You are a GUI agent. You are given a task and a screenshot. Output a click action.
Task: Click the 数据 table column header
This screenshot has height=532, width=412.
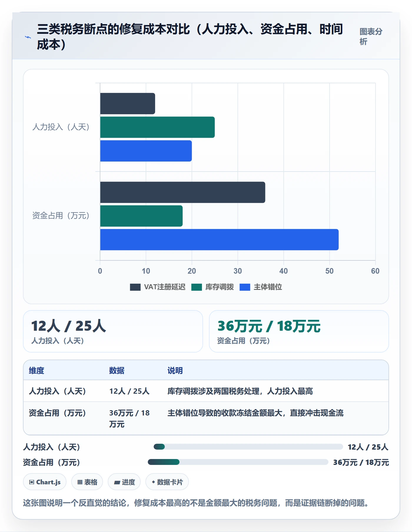(x=117, y=370)
